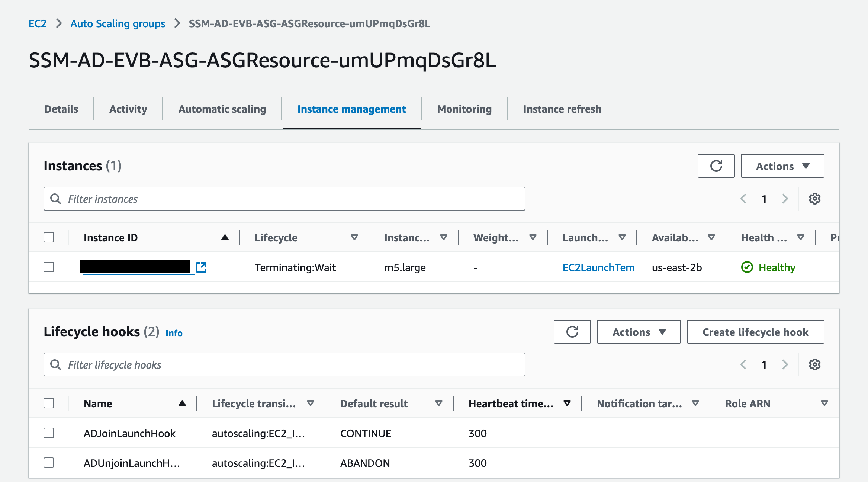Select the Terminating:Wait instance checkbox
This screenshot has height=482, width=868.
pos(49,267)
